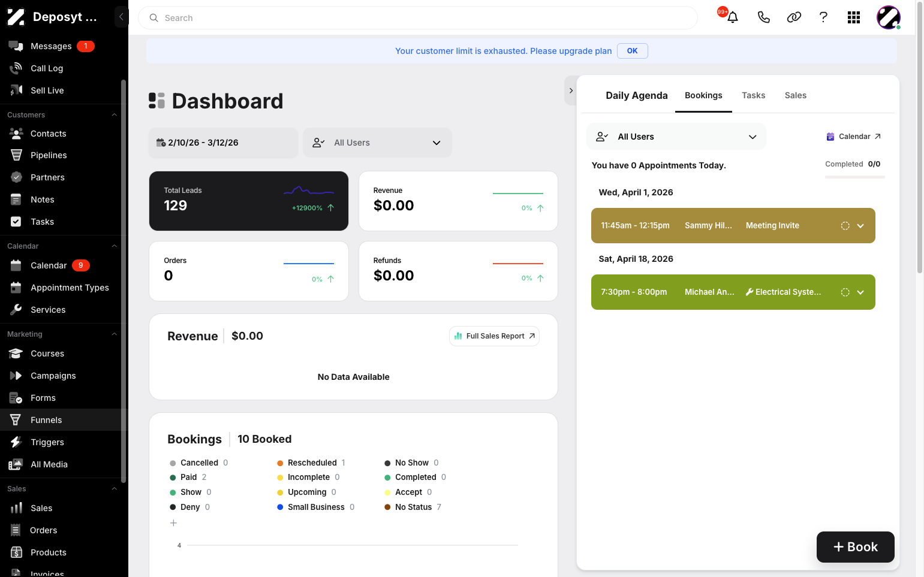
Task: Open the Calendar link in Daily Agenda
Action: pos(854,137)
